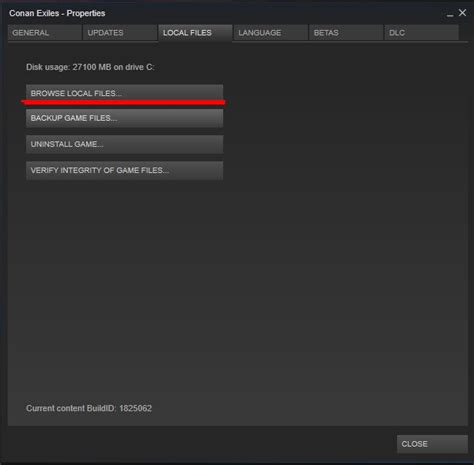Image resolution: width=474 pixels, height=465 pixels.
Task: Close window with the X icon
Action: tap(462, 13)
